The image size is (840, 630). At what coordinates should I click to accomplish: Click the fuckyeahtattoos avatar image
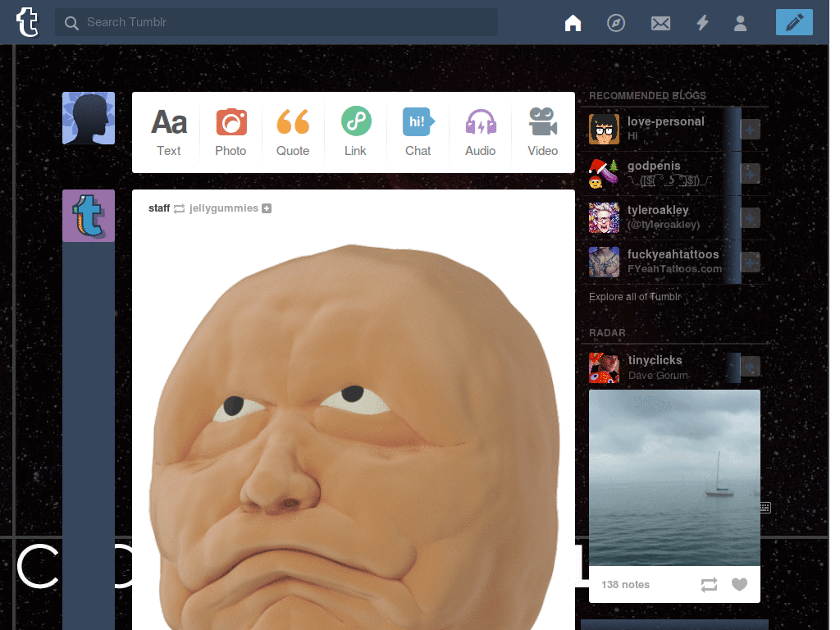click(604, 262)
